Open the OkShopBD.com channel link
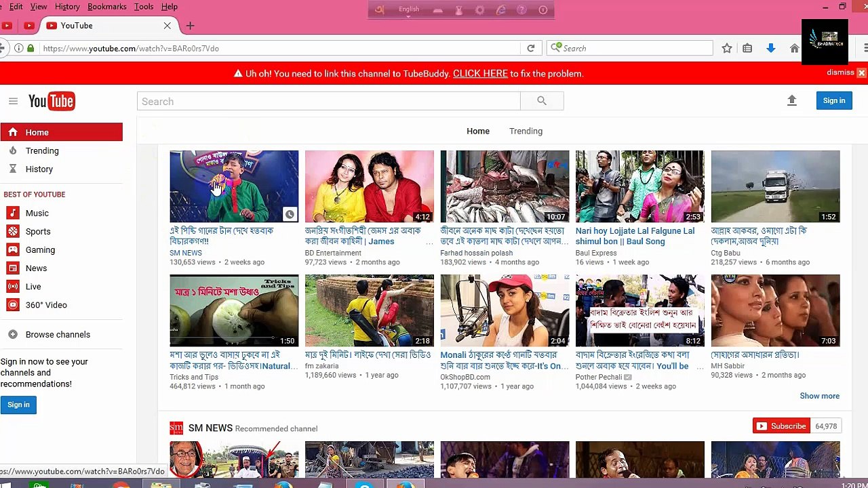 pyautogui.click(x=465, y=377)
